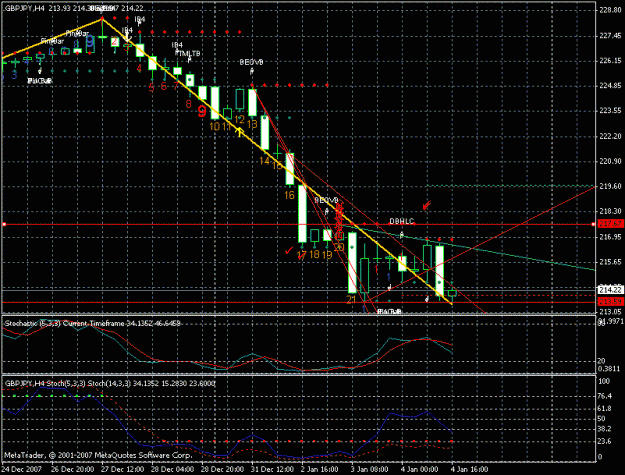Image resolution: width=625 pixels, height=475 pixels.
Task: Click the 0.3811 value in Stochastic panel
Action: pos(609,369)
